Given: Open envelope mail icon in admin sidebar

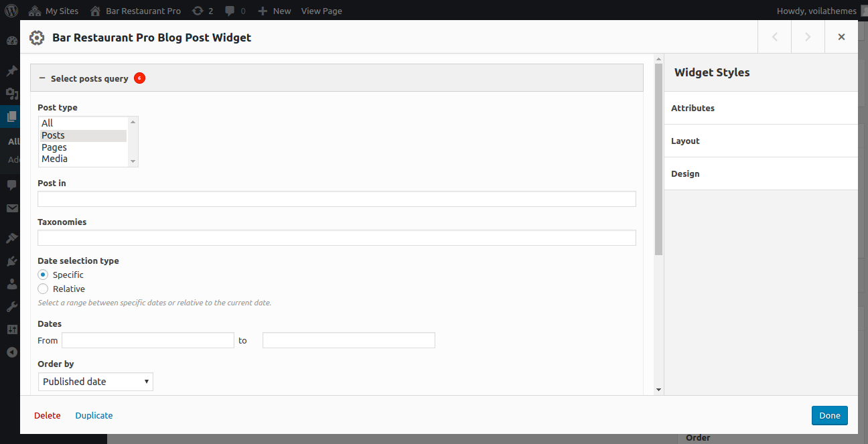Looking at the screenshot, I should pos(11,208).
